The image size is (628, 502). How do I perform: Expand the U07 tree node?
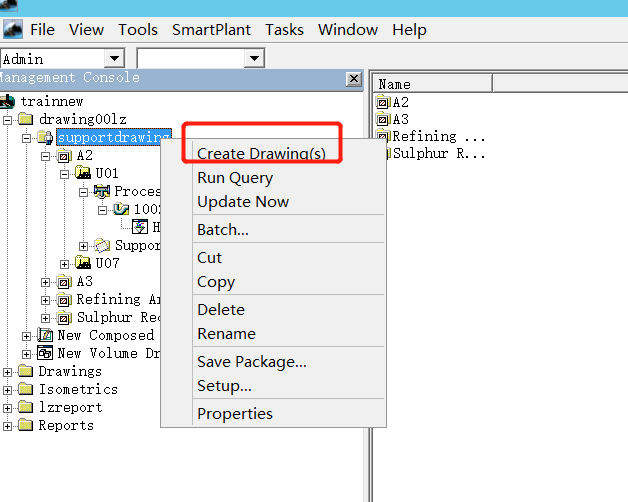point(64,264)
